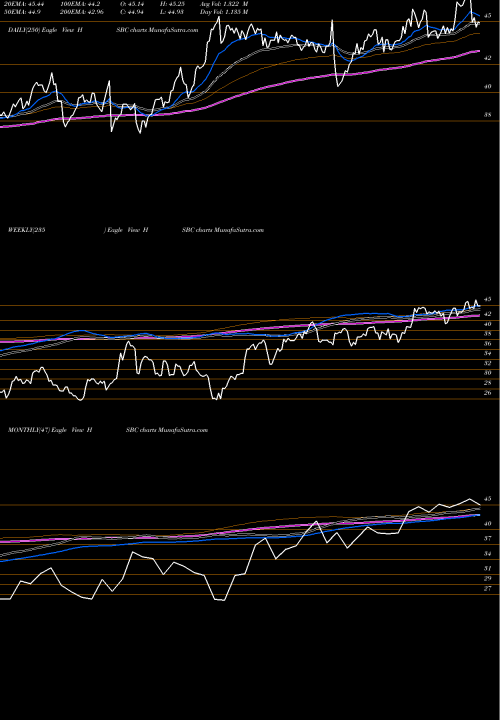Click the 27 axis label on monthly chart
The height and width of the screenshot is (720, 500).
pyautogui.click(x=488, y=589)
